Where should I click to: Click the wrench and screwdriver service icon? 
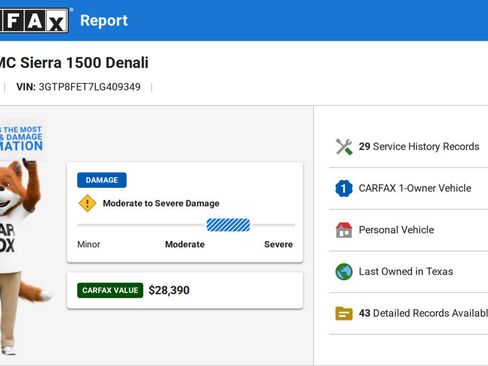344,147
